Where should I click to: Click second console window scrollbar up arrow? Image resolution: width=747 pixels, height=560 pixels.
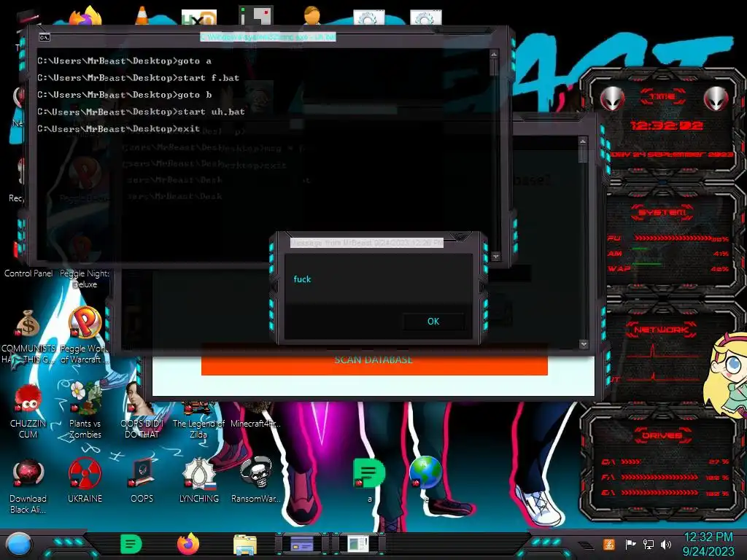tap(583, 142)
